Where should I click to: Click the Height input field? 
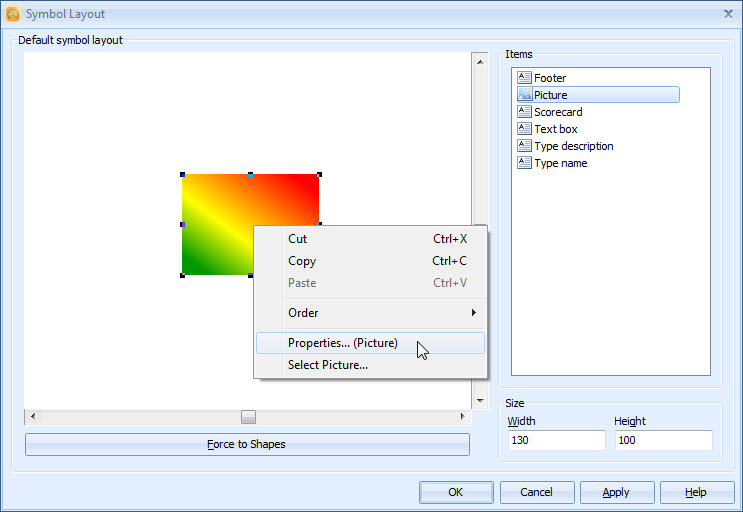point(663,441)
